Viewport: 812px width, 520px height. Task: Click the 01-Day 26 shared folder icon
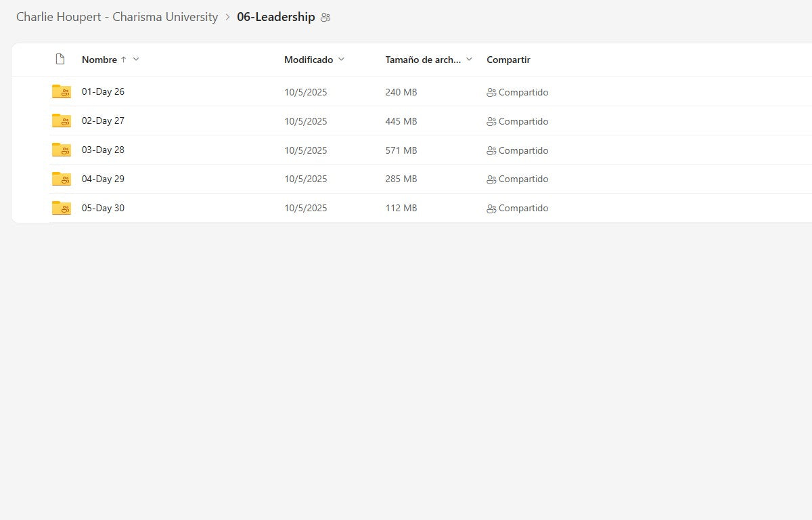pyautogui.click(x=61, y=92)
